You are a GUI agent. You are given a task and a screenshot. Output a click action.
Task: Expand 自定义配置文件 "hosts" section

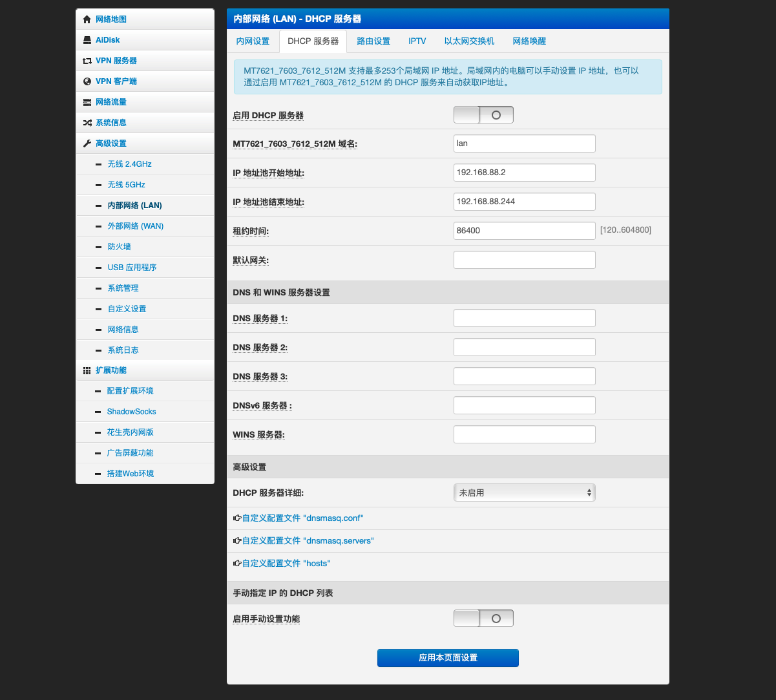(285, 564)
